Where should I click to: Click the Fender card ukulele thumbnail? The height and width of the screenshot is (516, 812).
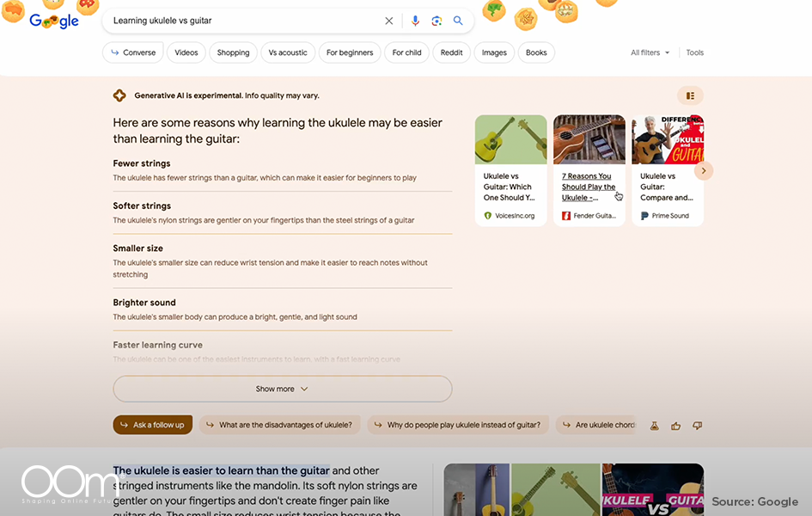589,139
